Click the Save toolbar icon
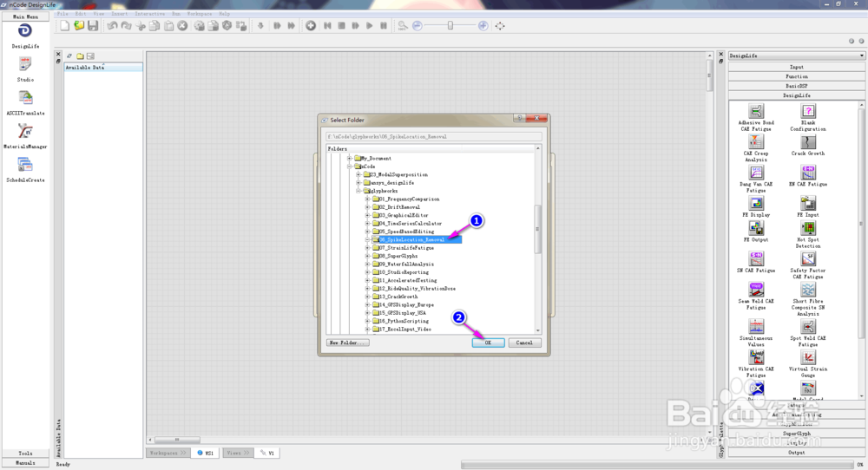Image resolution: width=868 pixels, height=470 pixels. tap(93, 26)
